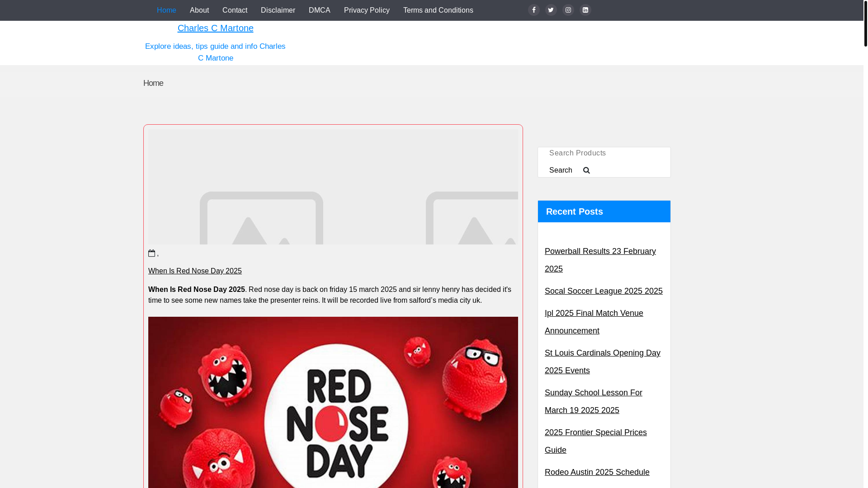Click the search magnifier icon
Viewport: 868px width, 488px height.
tap(586, 170)
